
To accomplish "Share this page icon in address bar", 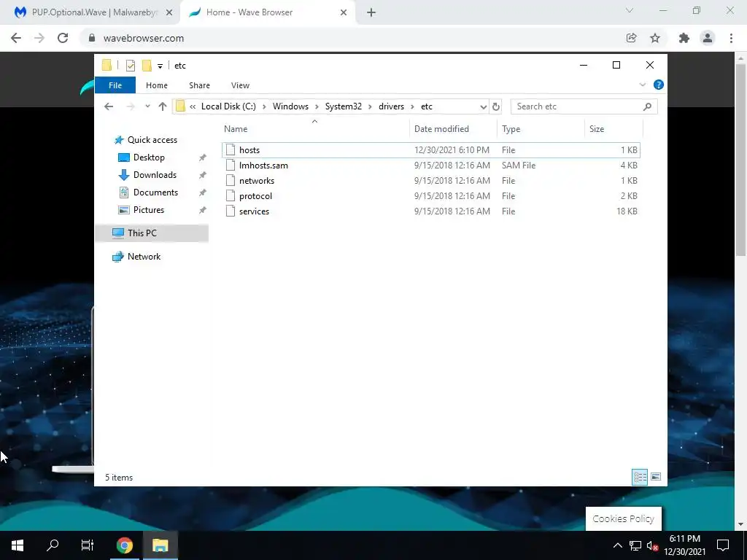I will pyautogui.click(x=631, y=38).
